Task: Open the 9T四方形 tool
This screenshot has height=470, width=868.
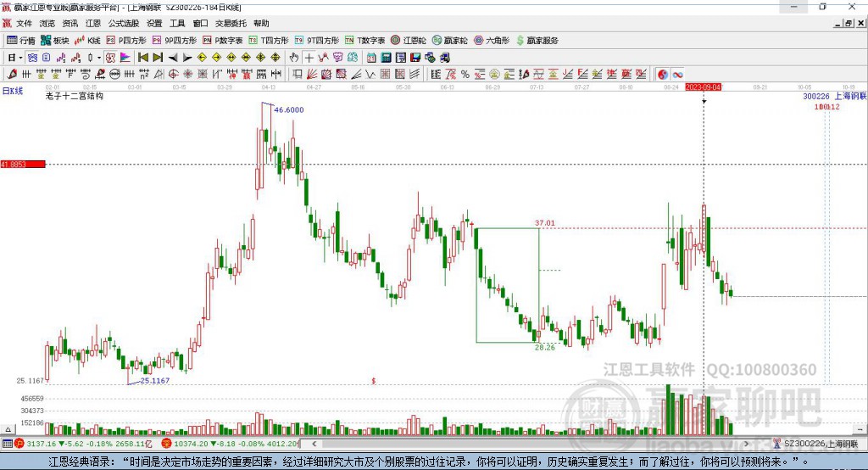Action: click(317, 41)
